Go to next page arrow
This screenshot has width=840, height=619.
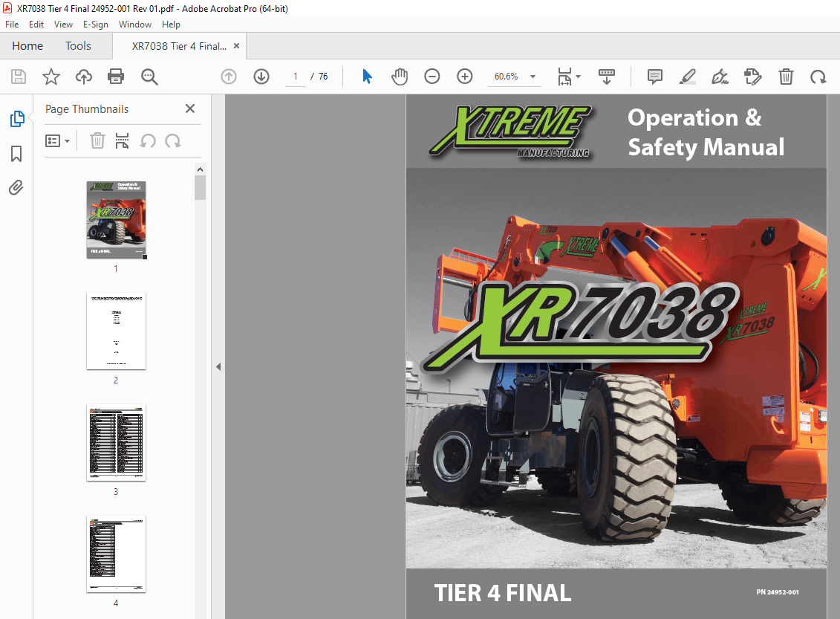pyautogui.click(x=261, y=77)
